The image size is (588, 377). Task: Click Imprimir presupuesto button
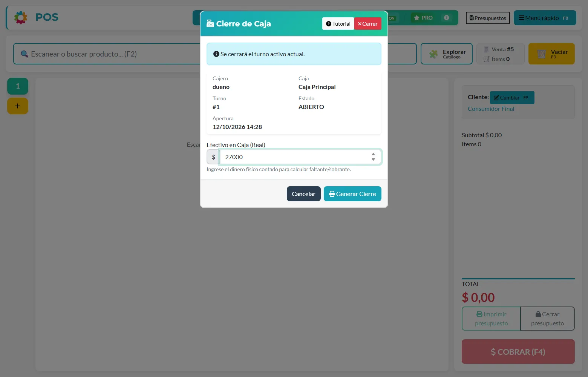(491, 319)
